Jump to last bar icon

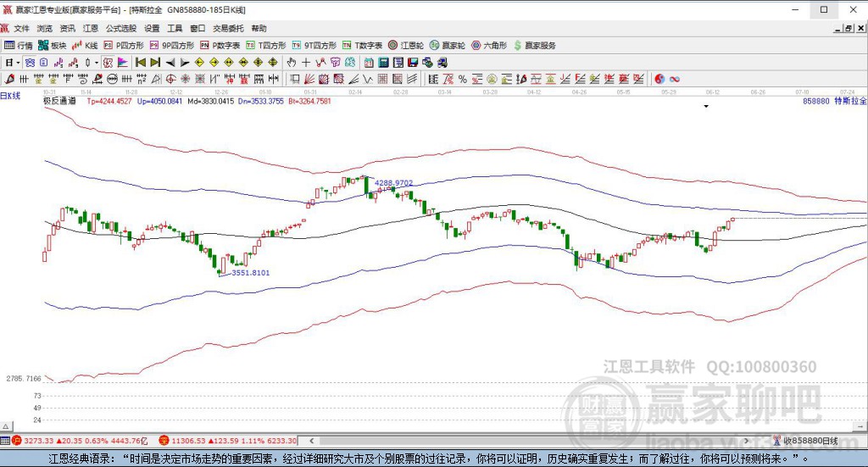pos(156,63)
